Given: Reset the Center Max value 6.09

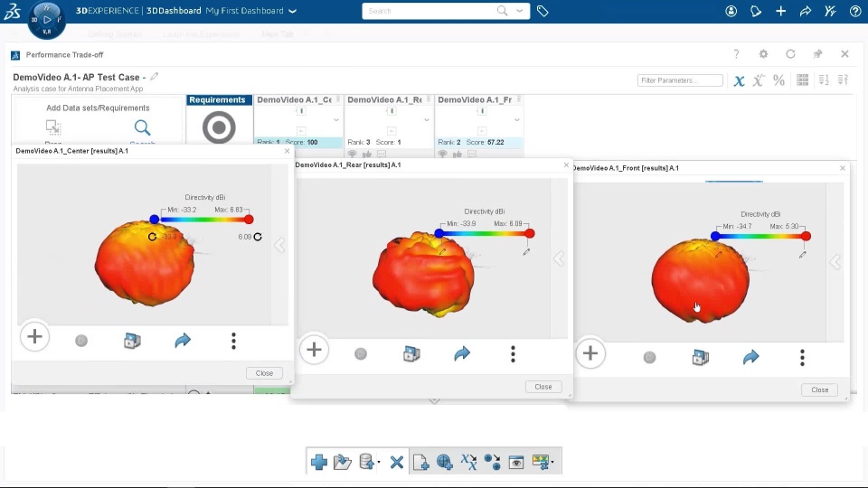Looking at the screenshot, I should point(258,237).
